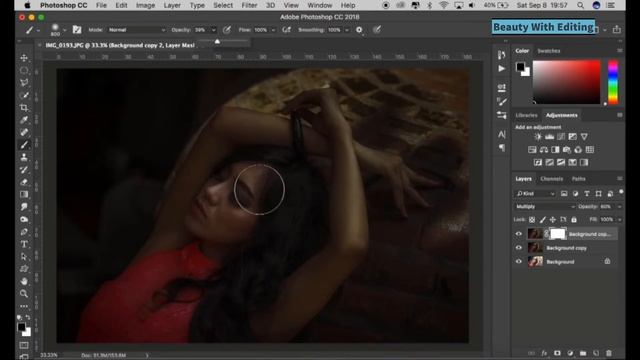Open the layer Opacity dropdown

pos(620,207)
